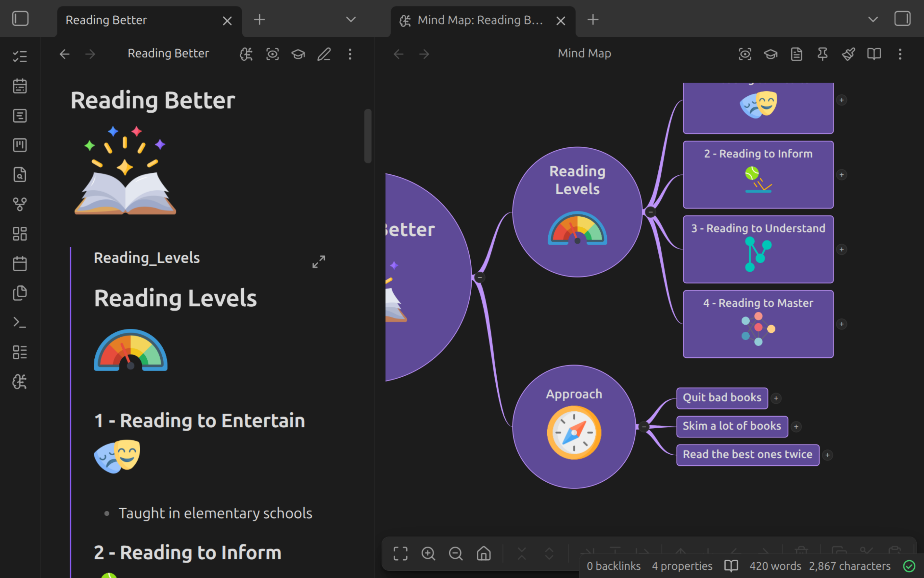Image resolution: width=924 pixels, height=578 pixels.
Task: Close the Mind Map tab
Action: pos(561,21)
